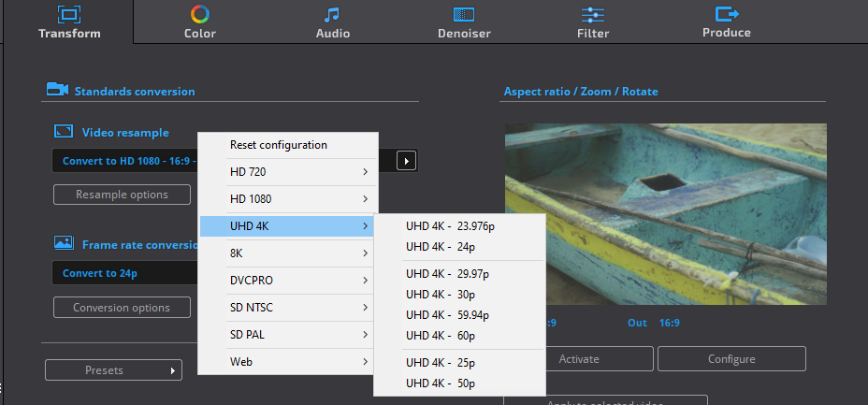Click the Produce export icon
This screenshot has width=868, height=405.
point(727,13)
